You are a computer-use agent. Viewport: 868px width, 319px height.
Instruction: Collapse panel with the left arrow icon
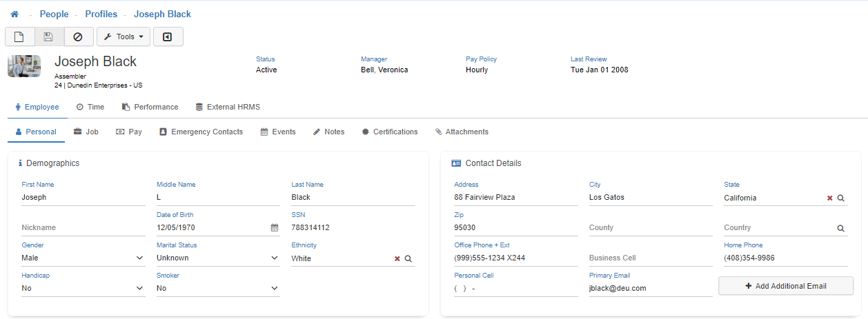pyautogui.click(x=168, y=37)
